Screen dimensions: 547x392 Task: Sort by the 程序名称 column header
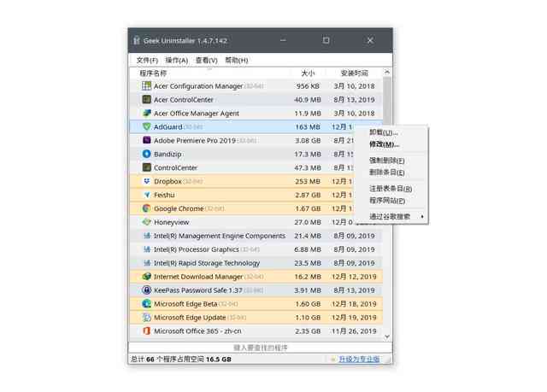pyautogui.click(x=153, y=73)
